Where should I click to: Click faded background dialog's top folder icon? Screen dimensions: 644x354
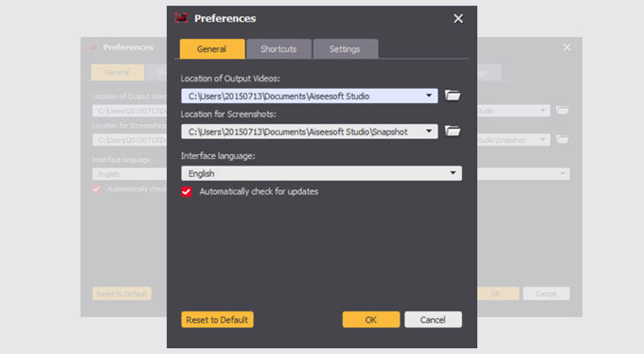point(563,110)
